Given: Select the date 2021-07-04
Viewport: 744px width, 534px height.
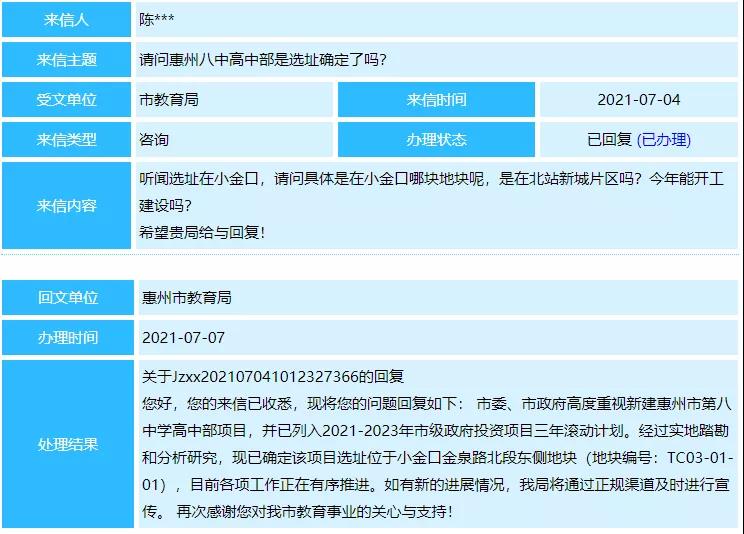Looking at the screenshot, I should (639, 100).
